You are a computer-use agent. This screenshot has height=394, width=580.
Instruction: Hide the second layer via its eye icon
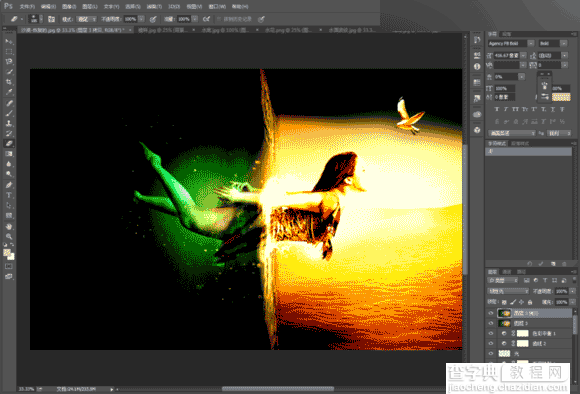click(x=491, y=323)
